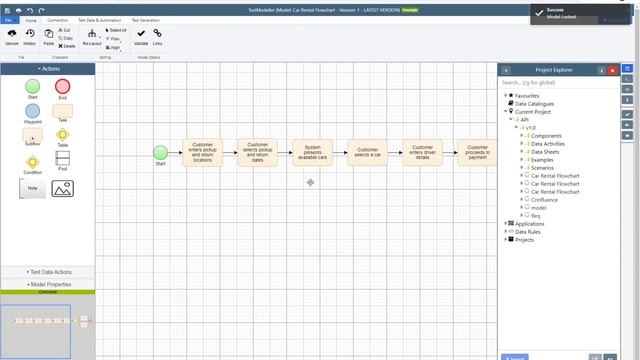Select the green Start node shape

click(x=33, y=87)
